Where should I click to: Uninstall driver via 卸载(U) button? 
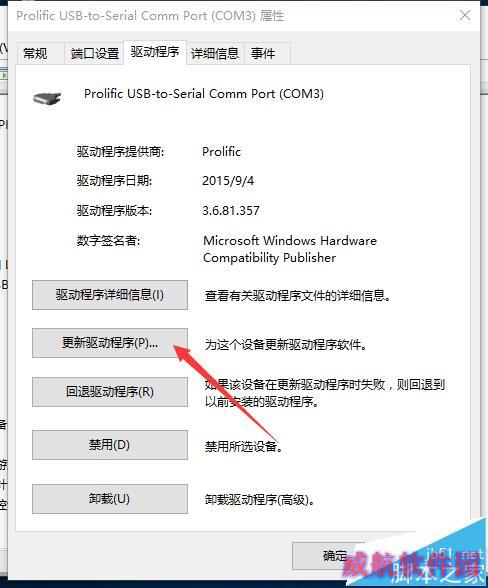(110, 499)
